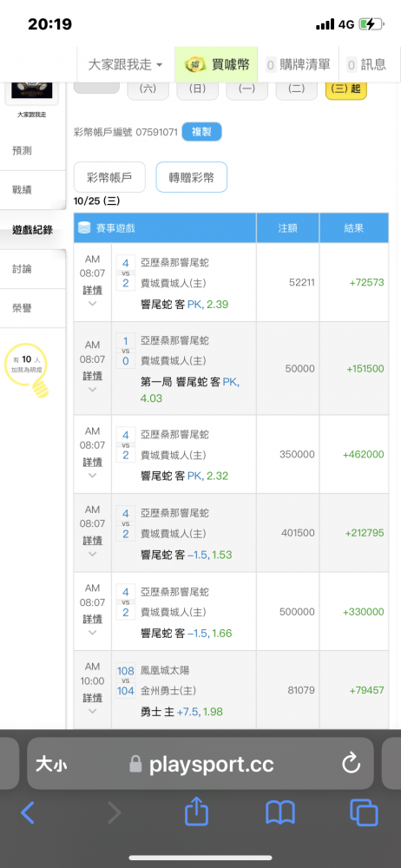Click the 複製 button
The height and width of the screenshot is (868, 401).
click(201, 132)
